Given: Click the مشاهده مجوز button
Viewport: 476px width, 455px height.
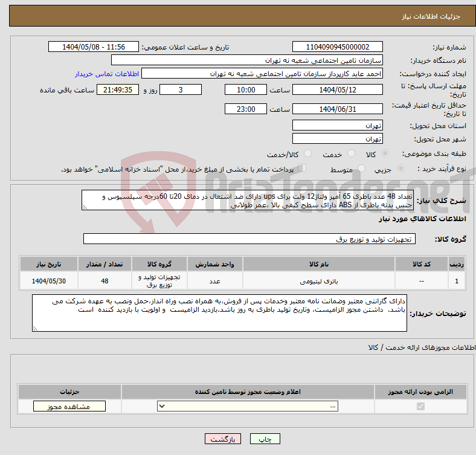Looking at the screenshot, I should [x=69, y=407].
